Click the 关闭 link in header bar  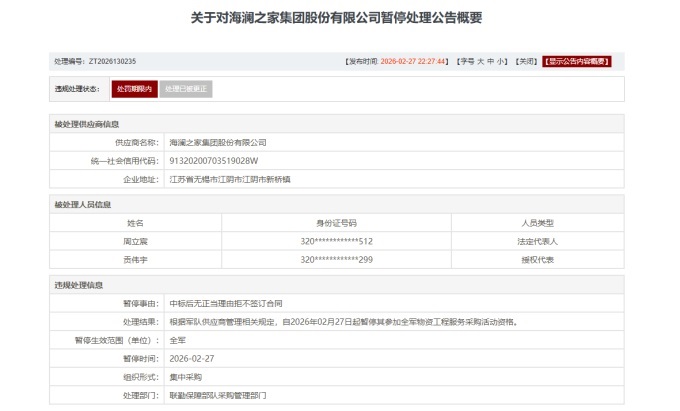[526, 61]
